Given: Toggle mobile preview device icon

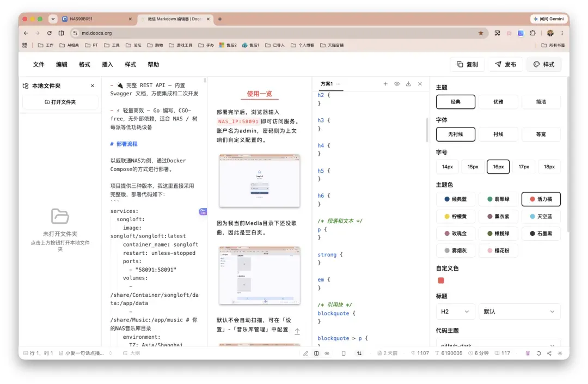Looking at the screenshot, I should click(344, 353).
